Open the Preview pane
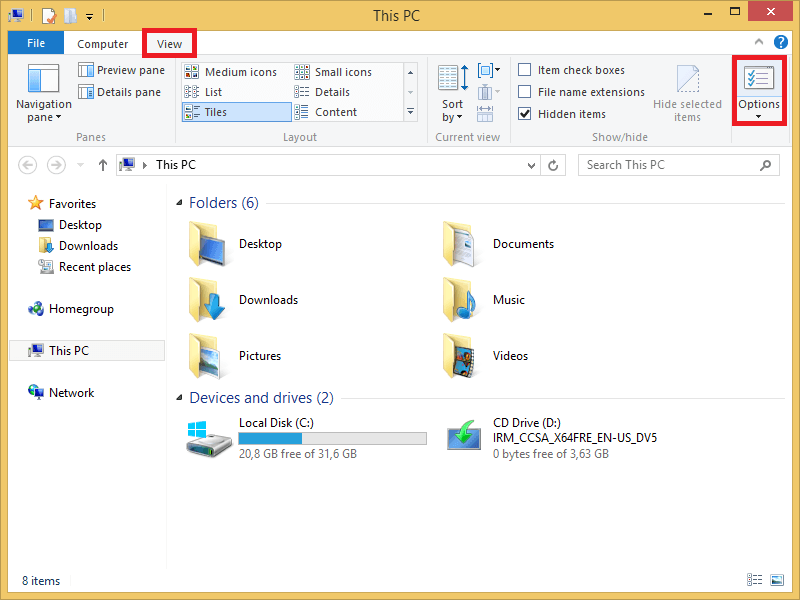The width and height of the screenshot is (800, 600). (x=121, y=70)
